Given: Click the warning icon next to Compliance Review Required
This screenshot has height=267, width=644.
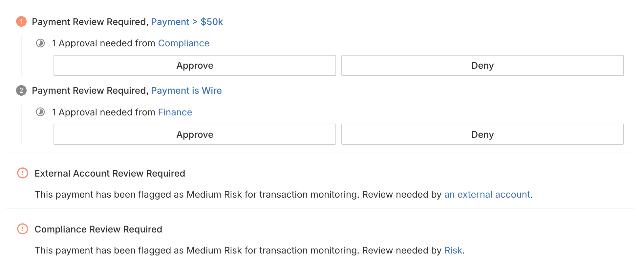Looking at the screenshot, I should 23,229.
